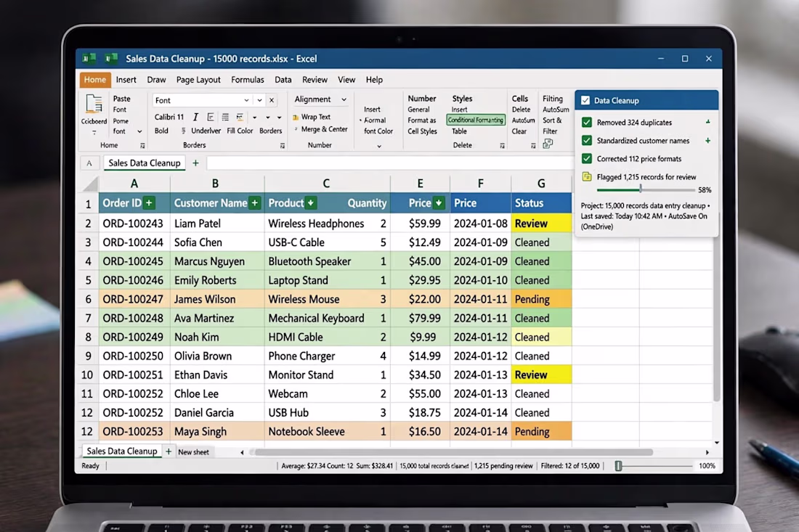Click the yellow flagged records note icon
This screenshot has height=532, width=799.
click(587, 176)
